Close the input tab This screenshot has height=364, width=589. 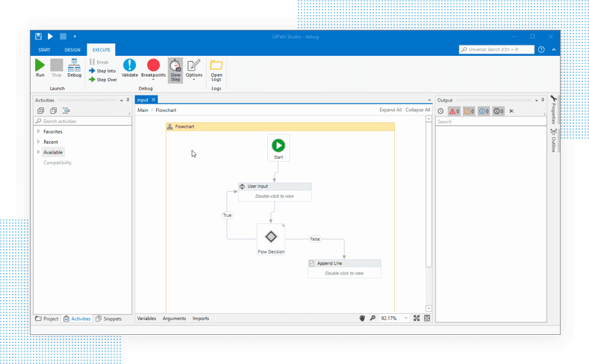click(x=153, y=100)
